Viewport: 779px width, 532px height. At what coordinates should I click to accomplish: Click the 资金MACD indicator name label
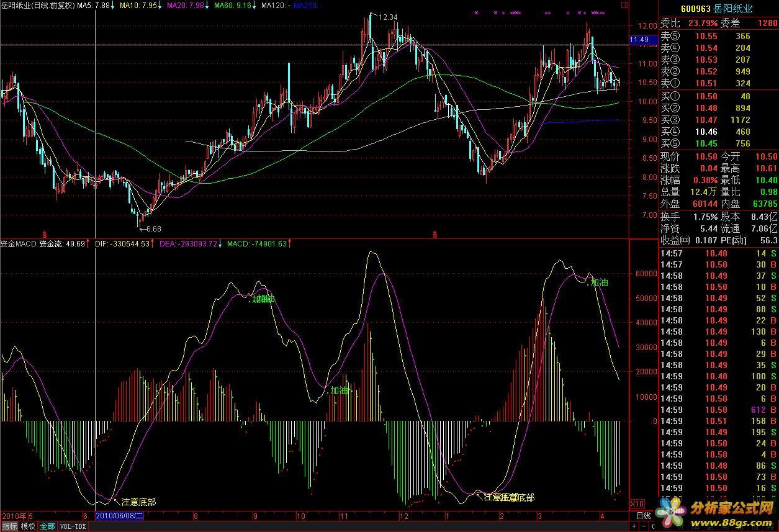click(x=18, y=244)
